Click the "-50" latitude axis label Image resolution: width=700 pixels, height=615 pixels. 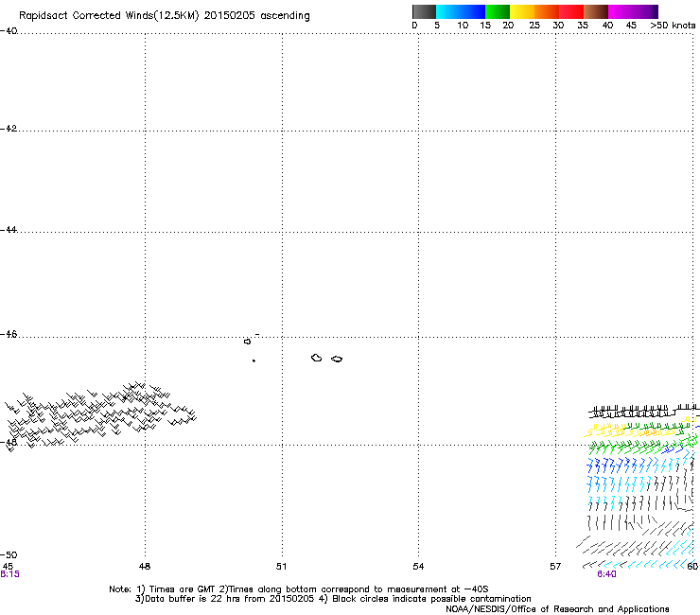pos(9,554)
